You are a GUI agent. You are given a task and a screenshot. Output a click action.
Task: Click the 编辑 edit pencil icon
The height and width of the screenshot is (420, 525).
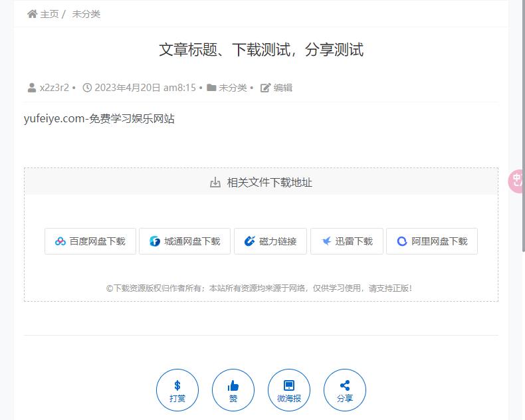(x=265, y=88)
